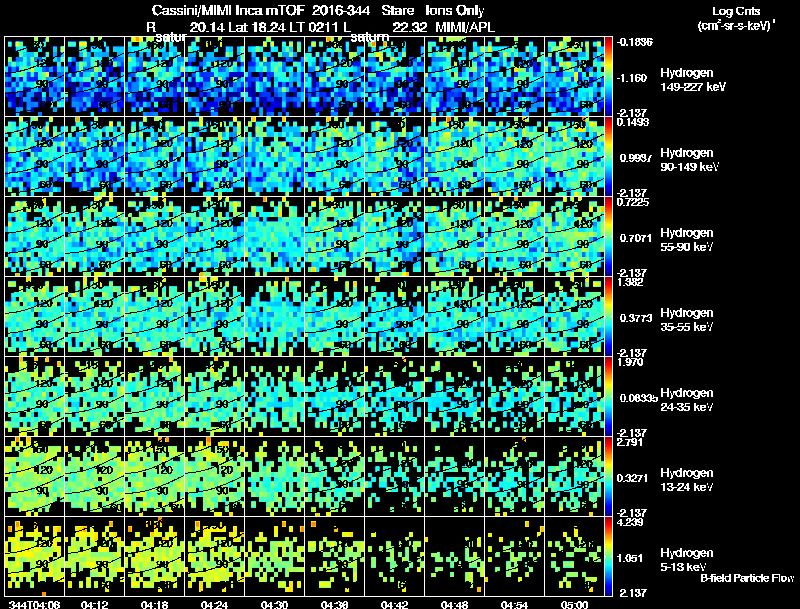Screen dimensions: 800x609
Task: Click the color bar beside Hydrogen 24-35 keV
Action: [x=608, y=396]
